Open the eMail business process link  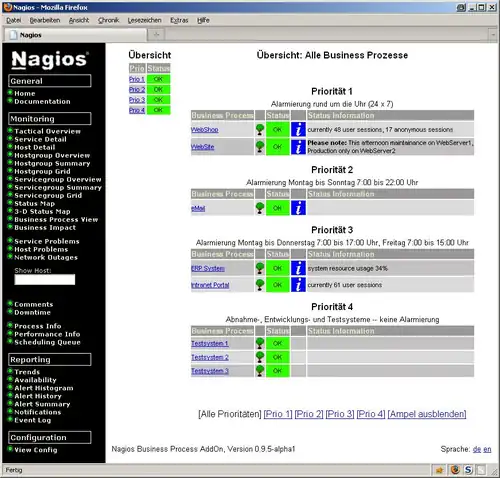click(x=198, y=208)
